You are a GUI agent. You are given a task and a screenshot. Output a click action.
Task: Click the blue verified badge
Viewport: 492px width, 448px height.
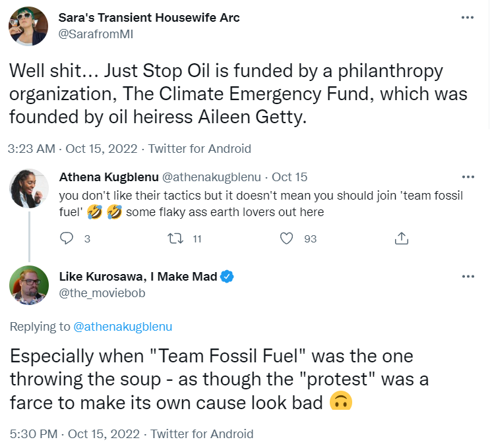pos(227,277)
